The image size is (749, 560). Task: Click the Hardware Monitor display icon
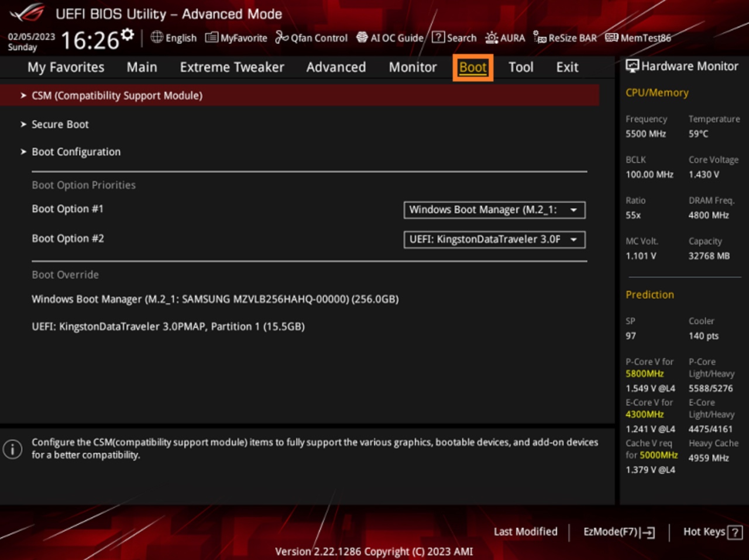[632, 66]
